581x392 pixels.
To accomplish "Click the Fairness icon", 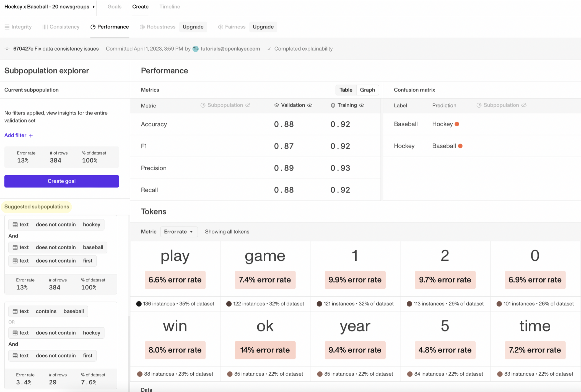I will 221,27.
